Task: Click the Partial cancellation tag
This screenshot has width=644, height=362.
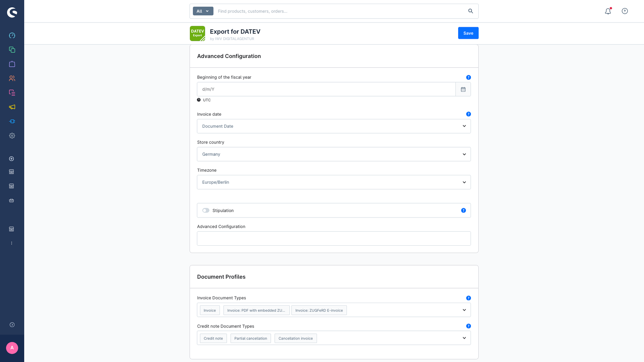Action: point(251,339)
